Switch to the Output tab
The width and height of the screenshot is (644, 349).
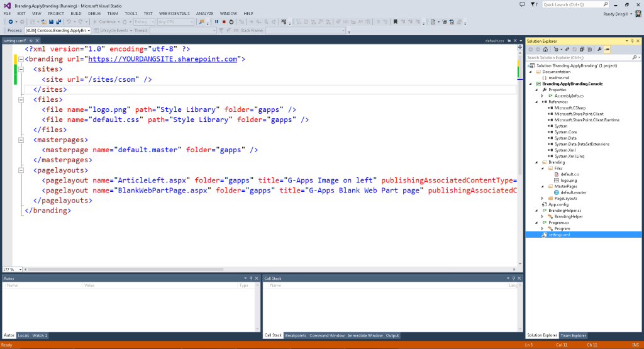(392, 335)
